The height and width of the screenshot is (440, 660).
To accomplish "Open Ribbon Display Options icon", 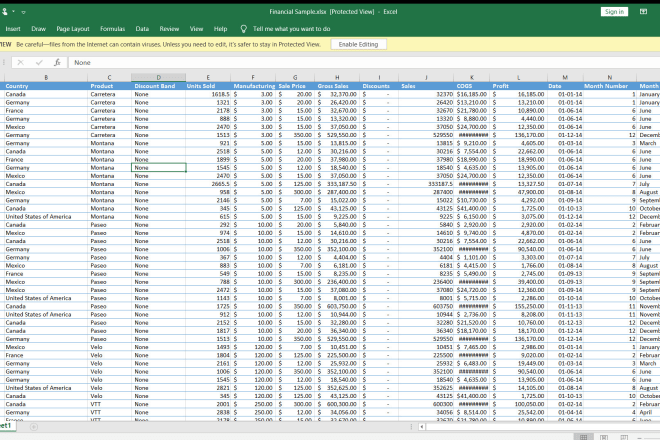I will (x=643, y=12).
